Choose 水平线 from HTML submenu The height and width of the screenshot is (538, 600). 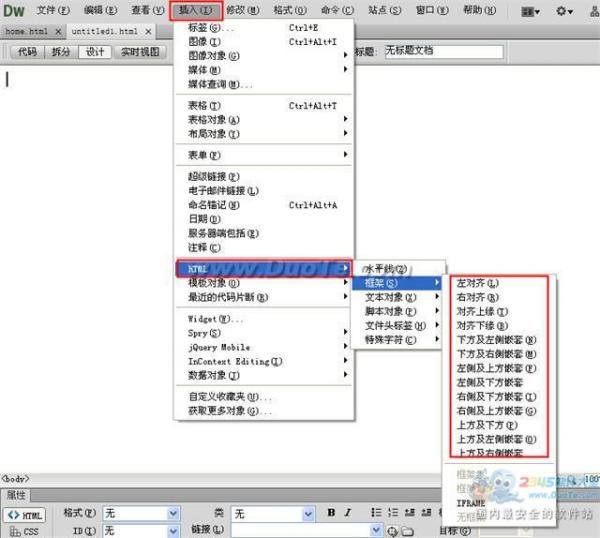(x=398, y=269)
